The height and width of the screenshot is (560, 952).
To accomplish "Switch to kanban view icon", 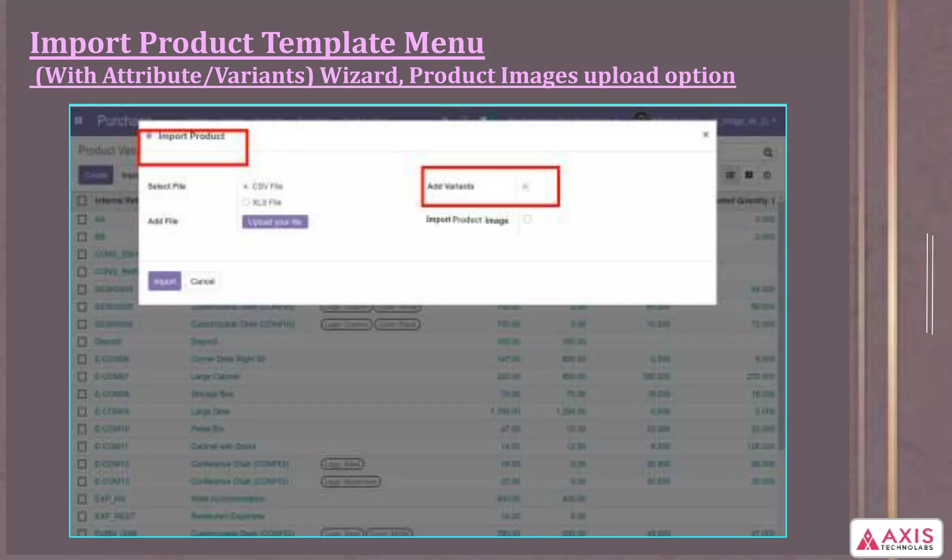I will pos(749,175).
